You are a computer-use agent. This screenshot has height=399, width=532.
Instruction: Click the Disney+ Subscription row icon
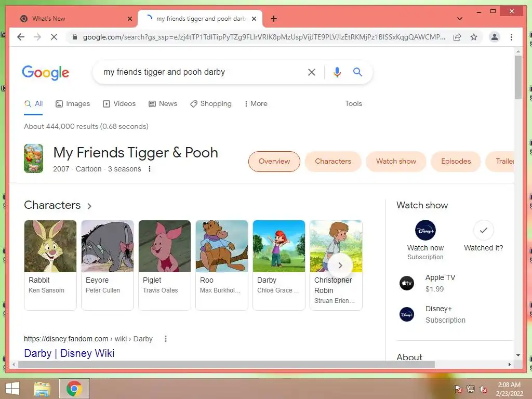click(x=406, y=314)
